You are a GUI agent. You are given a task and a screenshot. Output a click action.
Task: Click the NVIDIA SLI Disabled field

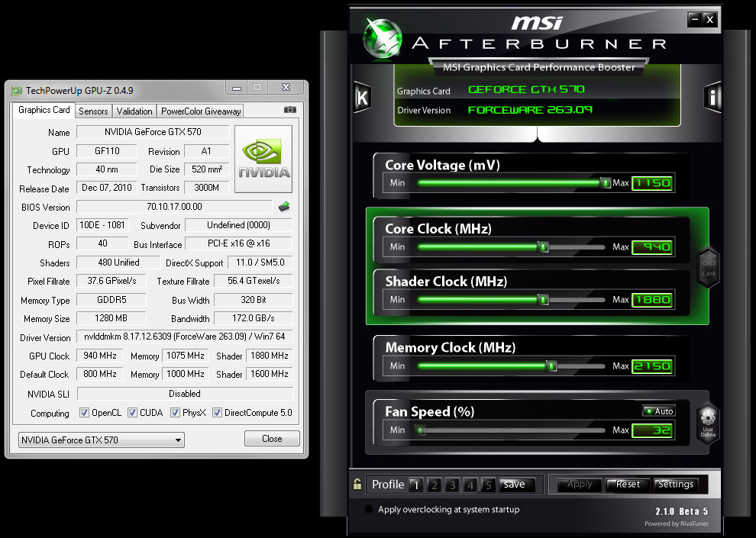click(x=185, y=394)
